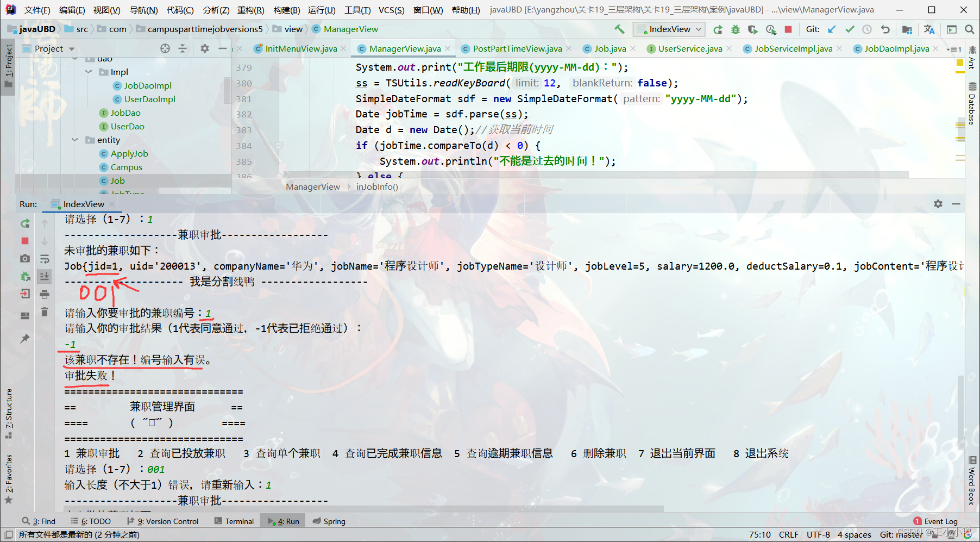
Task: Open the 帮助(H) menu
Action: point(466,10)
